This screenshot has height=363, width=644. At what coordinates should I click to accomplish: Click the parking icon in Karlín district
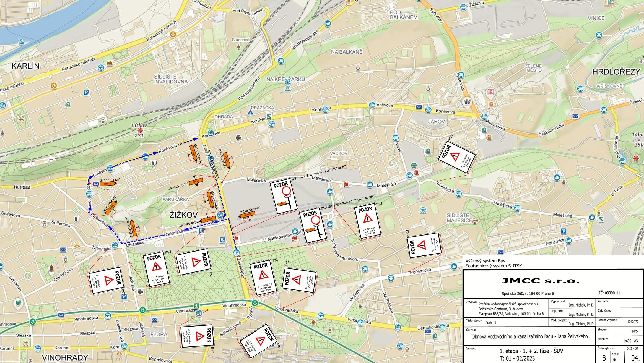[x=87, y=93]
